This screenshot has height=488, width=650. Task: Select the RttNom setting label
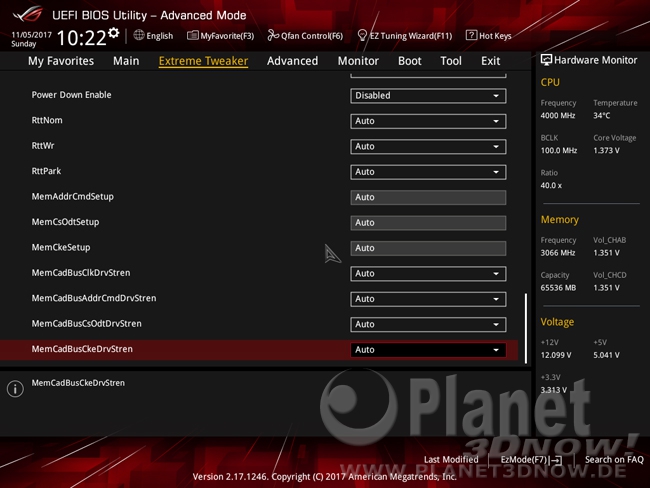point(47,120)
